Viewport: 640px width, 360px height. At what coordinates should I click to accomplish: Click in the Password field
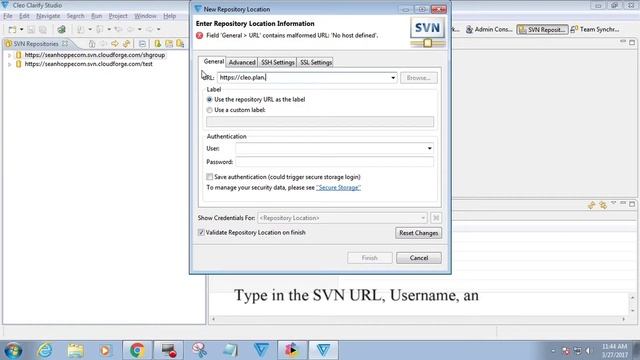pos(334,162)
